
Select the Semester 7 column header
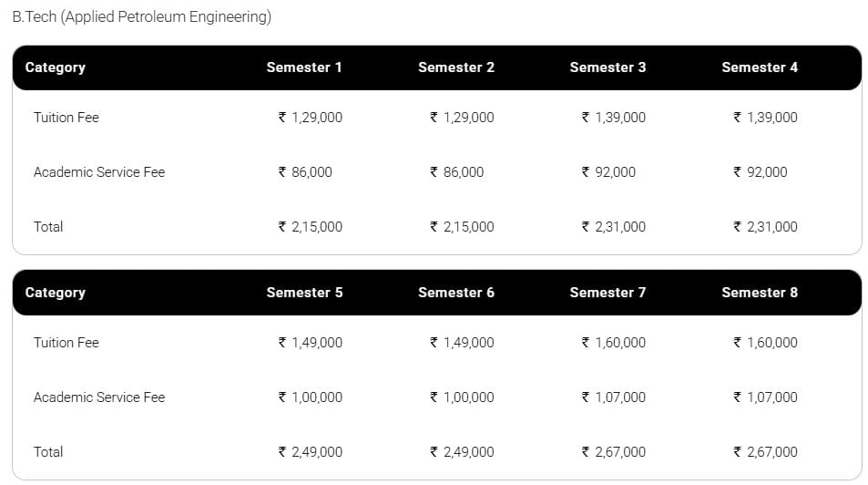[x=608, y=293]
